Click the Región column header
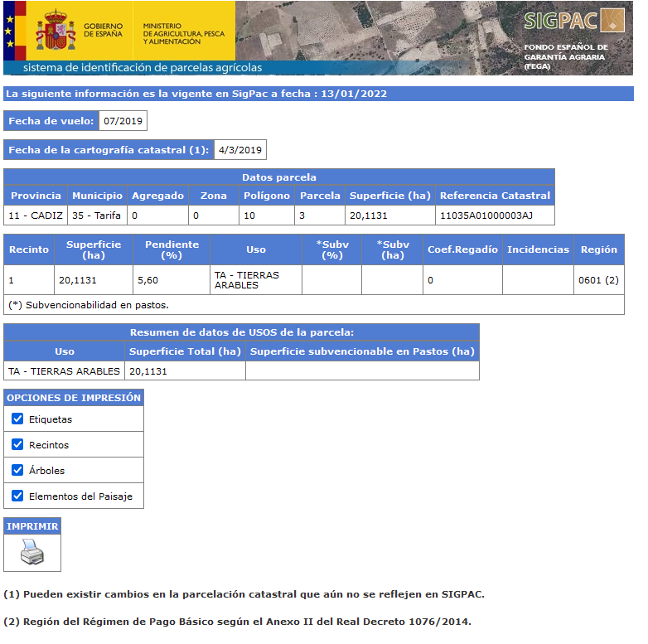This screenshot has height=644, width=648. tap(598, 249)
